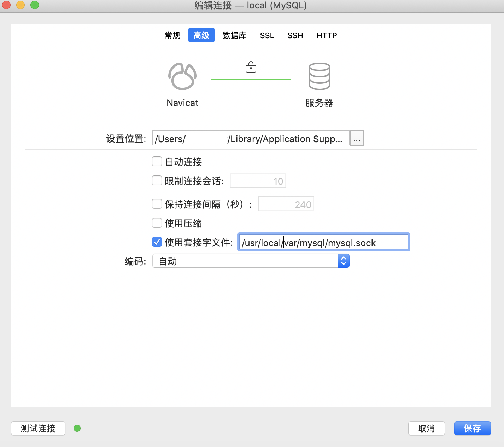Click the 编码: label

click(135, 261)
